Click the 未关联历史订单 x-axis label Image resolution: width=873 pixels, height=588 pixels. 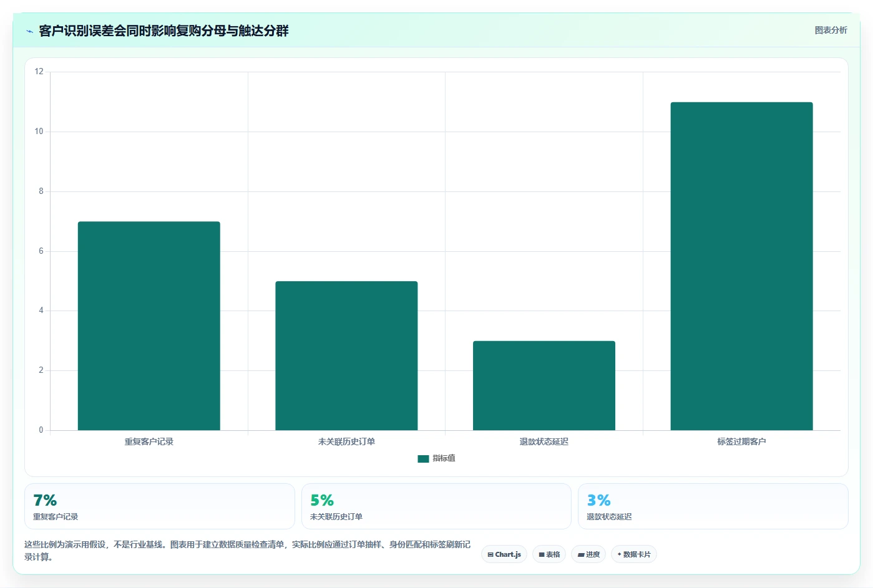(346, 441)
